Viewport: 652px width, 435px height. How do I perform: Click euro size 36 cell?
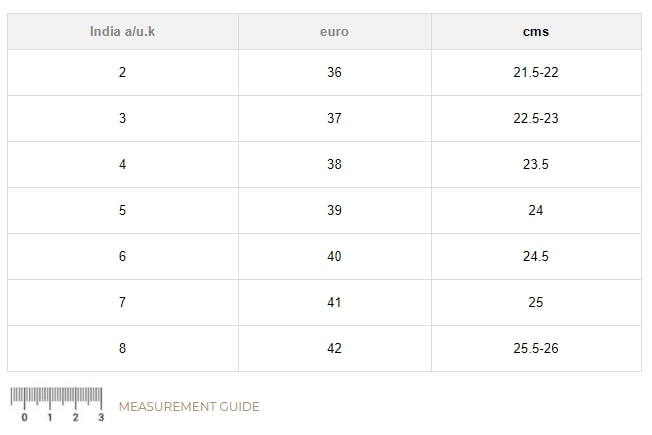[335, 72]
